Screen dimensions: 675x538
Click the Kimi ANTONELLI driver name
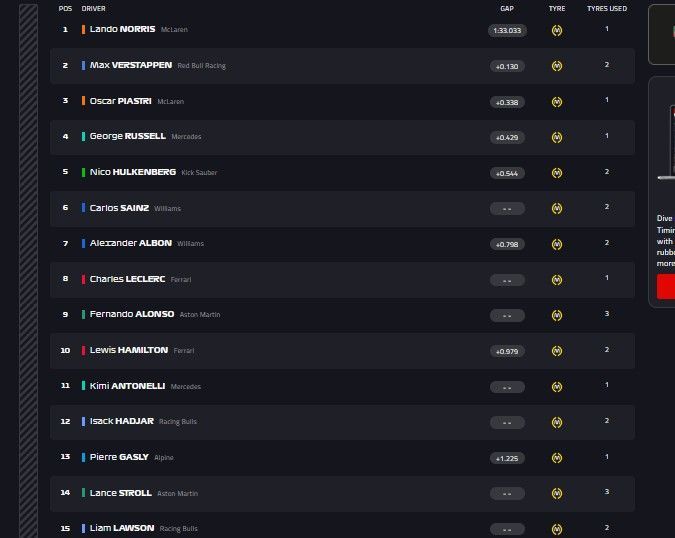tap(128, 386)
